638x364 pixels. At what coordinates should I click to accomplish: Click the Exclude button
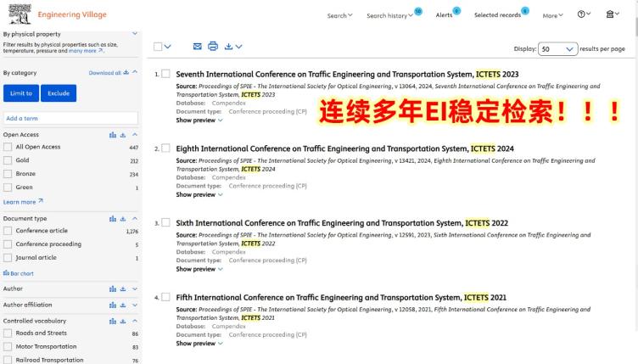(x=59, y=93)
